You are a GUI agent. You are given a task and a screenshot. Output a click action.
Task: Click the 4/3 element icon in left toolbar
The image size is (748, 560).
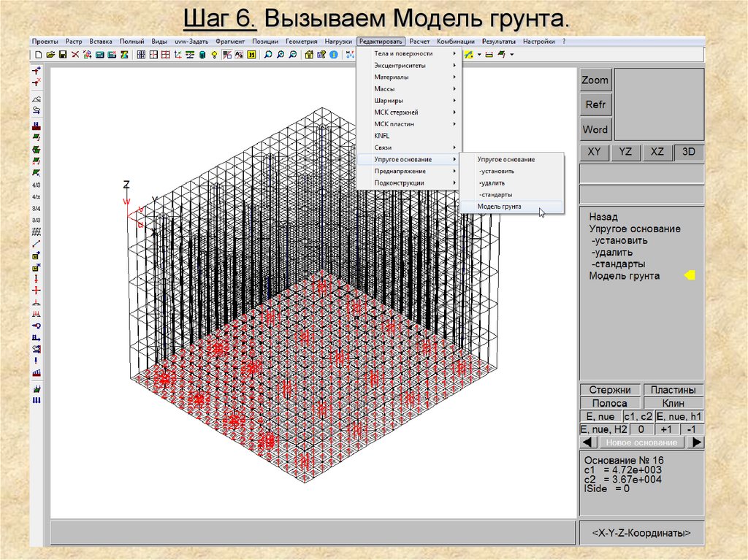click(x=37, y=185)
